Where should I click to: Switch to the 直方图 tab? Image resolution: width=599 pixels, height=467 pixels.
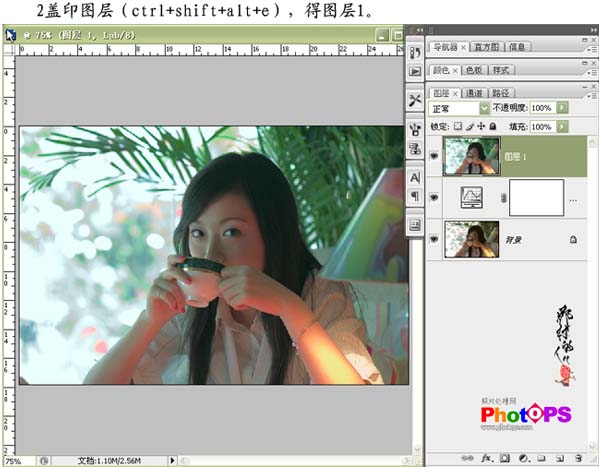coord(487,47)
